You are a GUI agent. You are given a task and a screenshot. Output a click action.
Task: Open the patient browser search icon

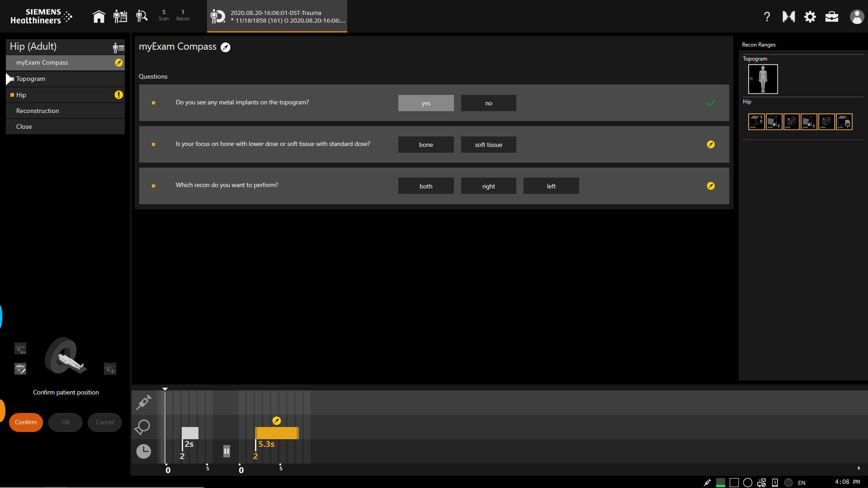coord(142,17)
